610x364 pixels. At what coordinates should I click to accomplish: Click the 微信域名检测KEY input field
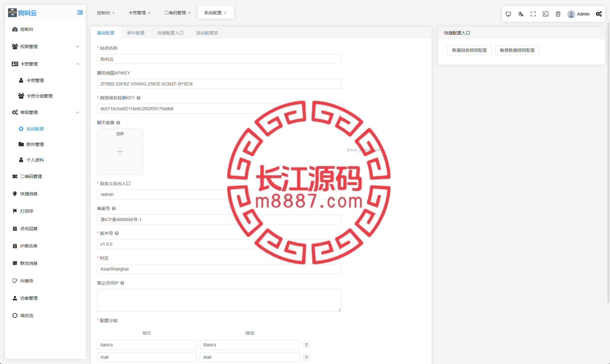coord(219,109)
